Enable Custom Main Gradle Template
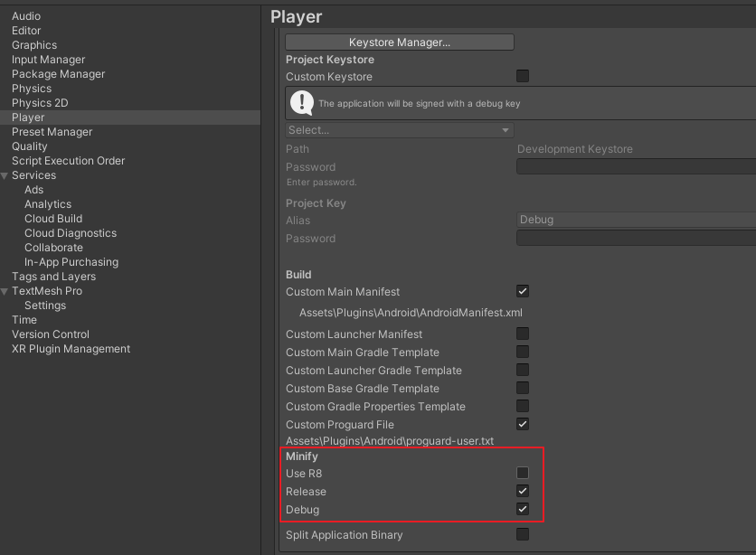The image size is (756, 555). pos(523,352)
